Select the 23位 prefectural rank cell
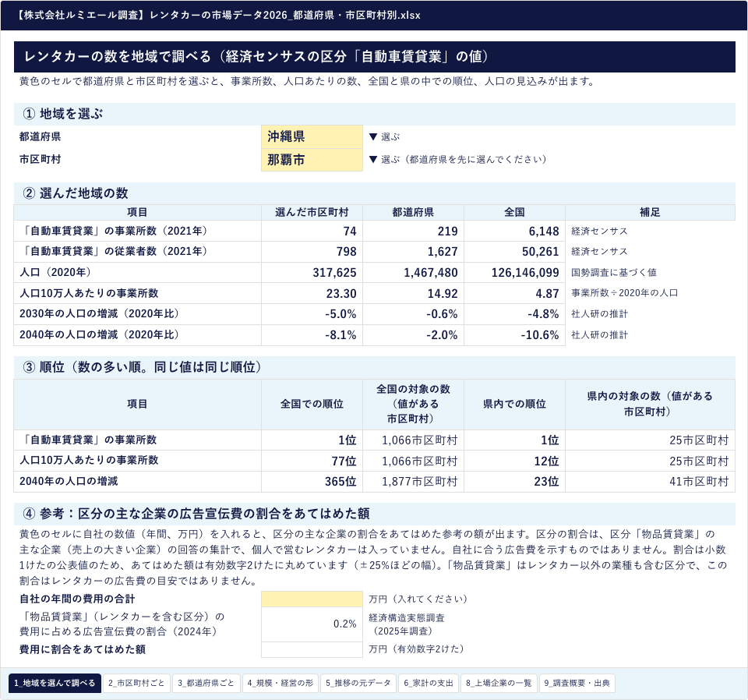Image resolution: width=748 pixels, height=700 pixels. click(x=514, y=482)
